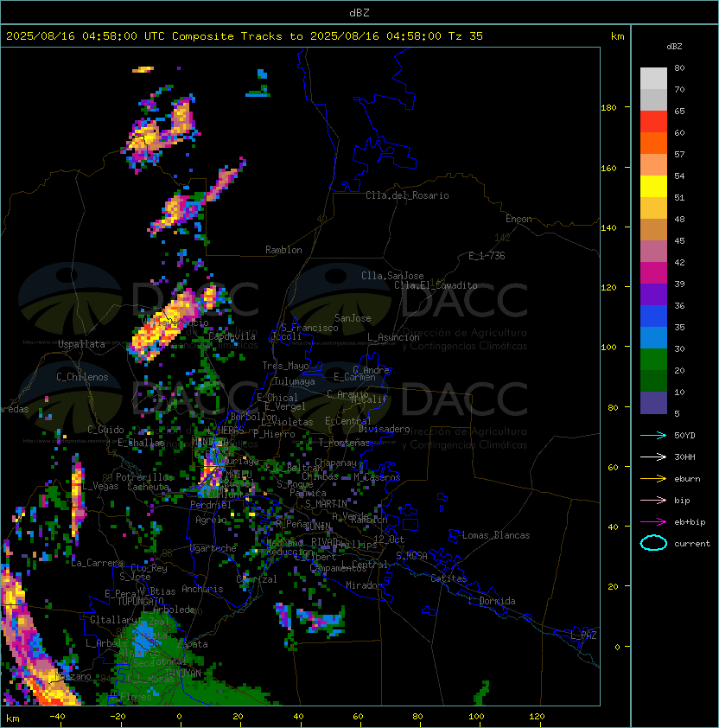Screen dimensions: 719x728
Task: Click the 'Divisadero' place label
Action: 384,429
